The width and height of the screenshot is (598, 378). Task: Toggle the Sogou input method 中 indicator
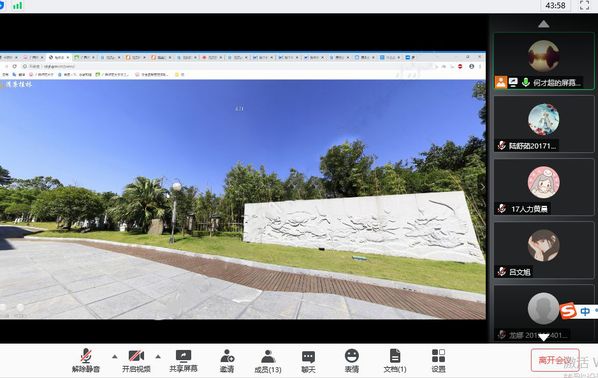[585, 311]
